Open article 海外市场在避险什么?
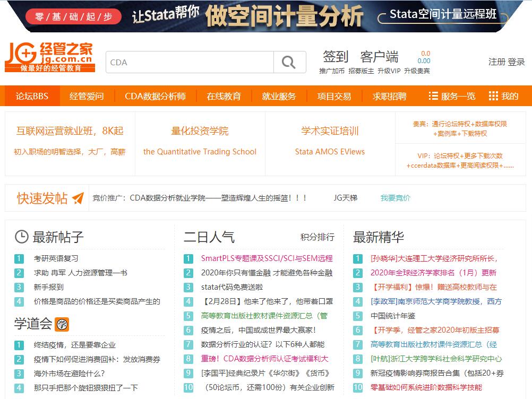This screenshot has height=399, width=532. click(x=69, y=374)
